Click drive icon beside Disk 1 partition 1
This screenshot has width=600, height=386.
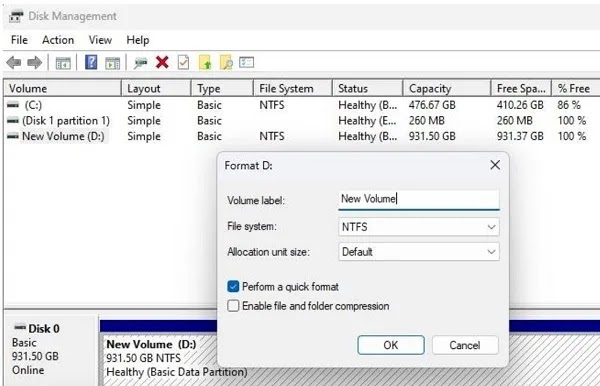click(x=13, y=121)
